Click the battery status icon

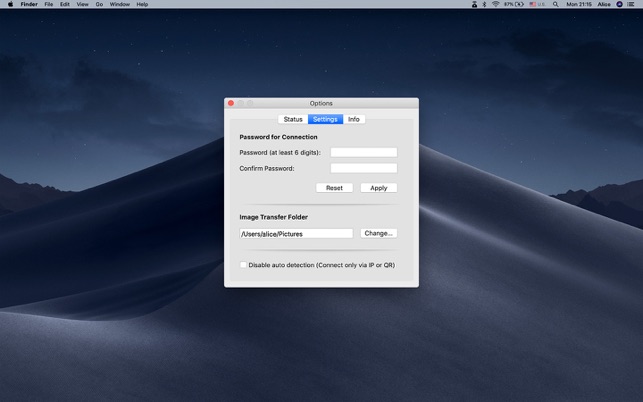(519, 4)
